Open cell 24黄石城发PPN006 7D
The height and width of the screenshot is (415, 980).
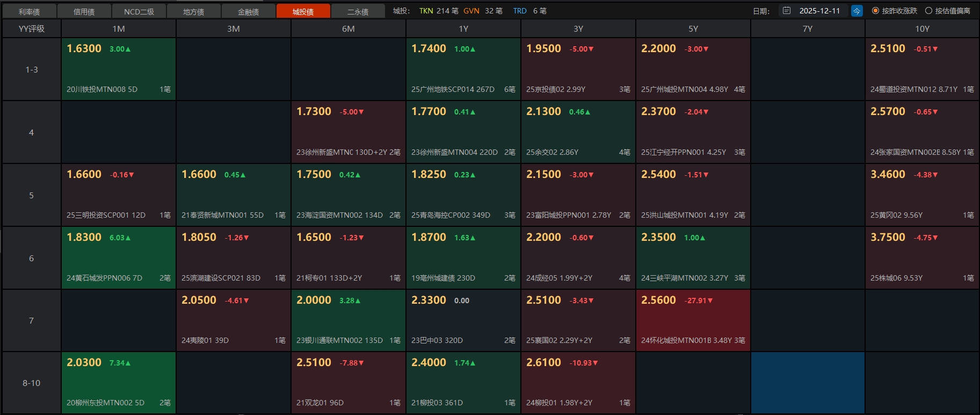(x=119, y=258)
